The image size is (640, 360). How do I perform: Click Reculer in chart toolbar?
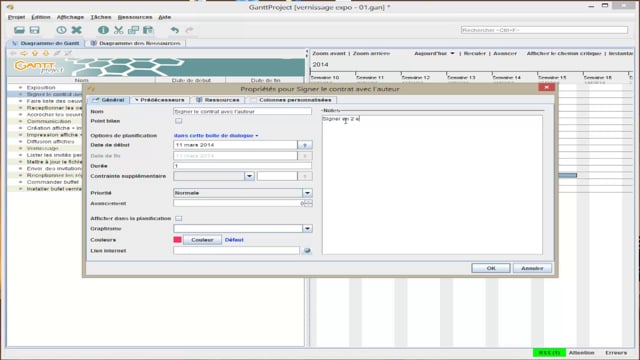(x=475, y=53)
